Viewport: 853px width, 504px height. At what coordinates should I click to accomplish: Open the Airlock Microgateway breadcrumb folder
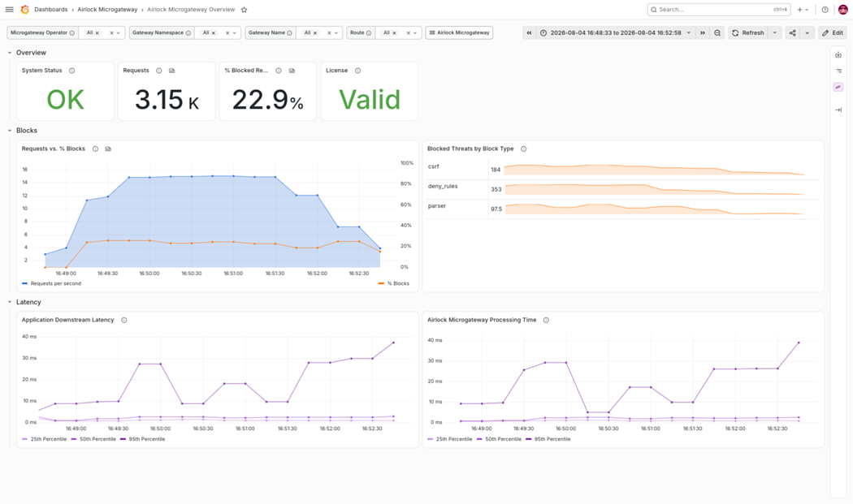tap(107, 9)
